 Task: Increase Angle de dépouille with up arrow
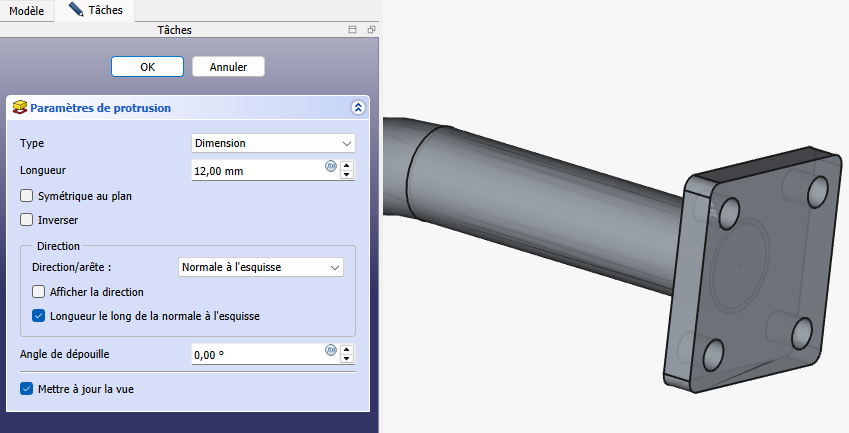(x=347, y=349)
